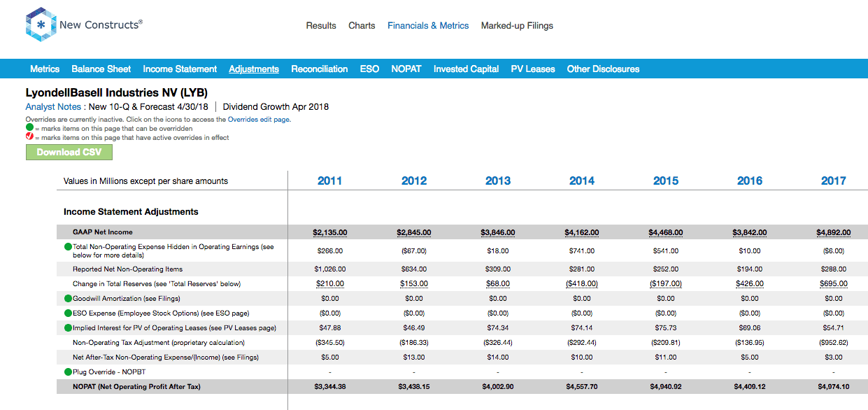
Task: Open the $634.00 Reported Net Non-Operating value
Action: point(414,269)
